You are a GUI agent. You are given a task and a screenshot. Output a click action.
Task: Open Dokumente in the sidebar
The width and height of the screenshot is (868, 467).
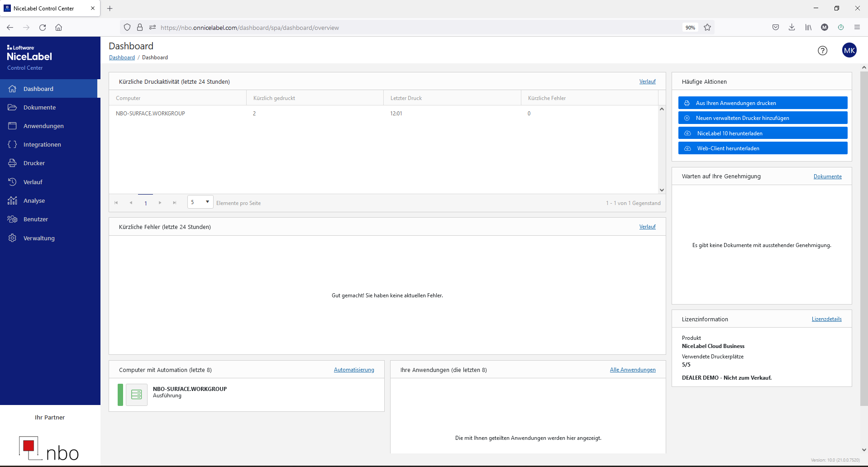tap(49, 107)
